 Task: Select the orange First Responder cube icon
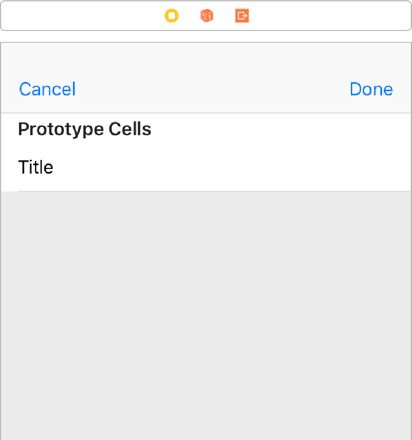[x=207, y=16]
